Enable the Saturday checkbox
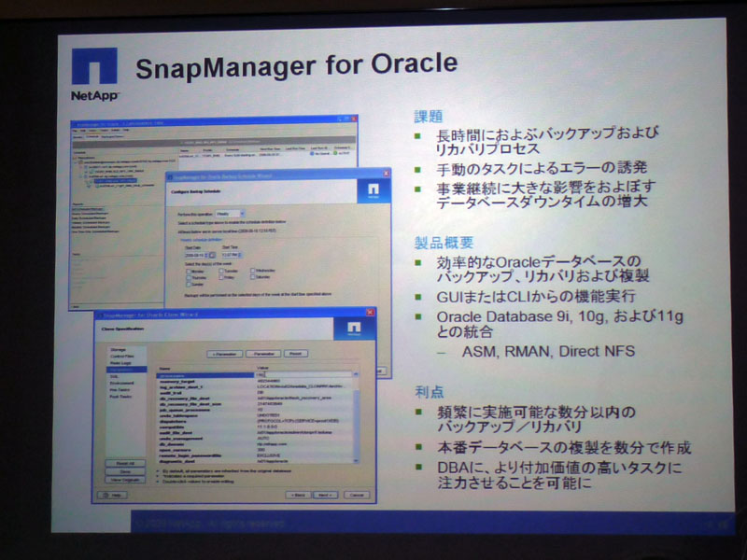The width and height of the screenshot is (747, 560). click(252, 276)
